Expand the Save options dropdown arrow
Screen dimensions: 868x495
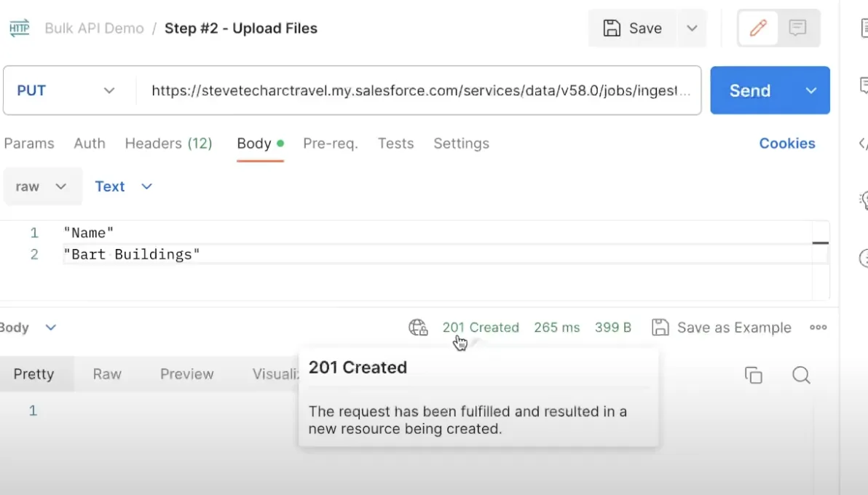tap(692, 28)
